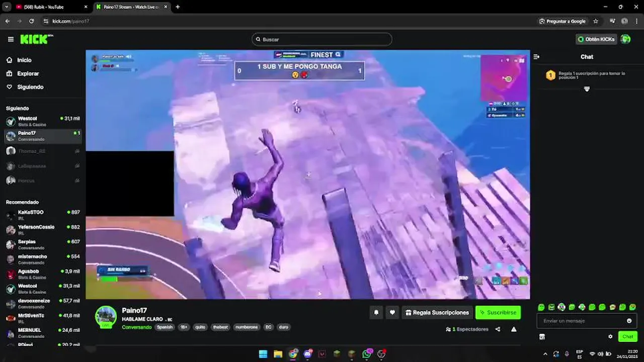Open Agusbob recommended channel

point(43,274)
